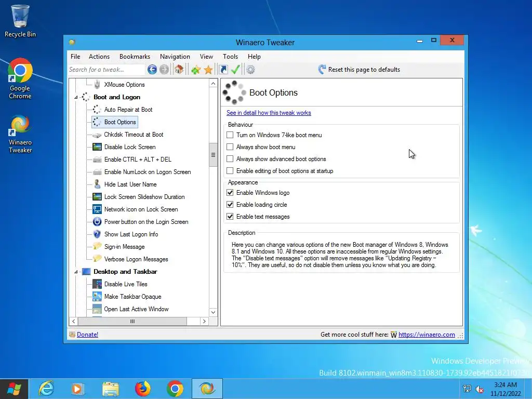Click the Reset page arrow icon
This screenshot has width=532, height=399.
(322, 70)
